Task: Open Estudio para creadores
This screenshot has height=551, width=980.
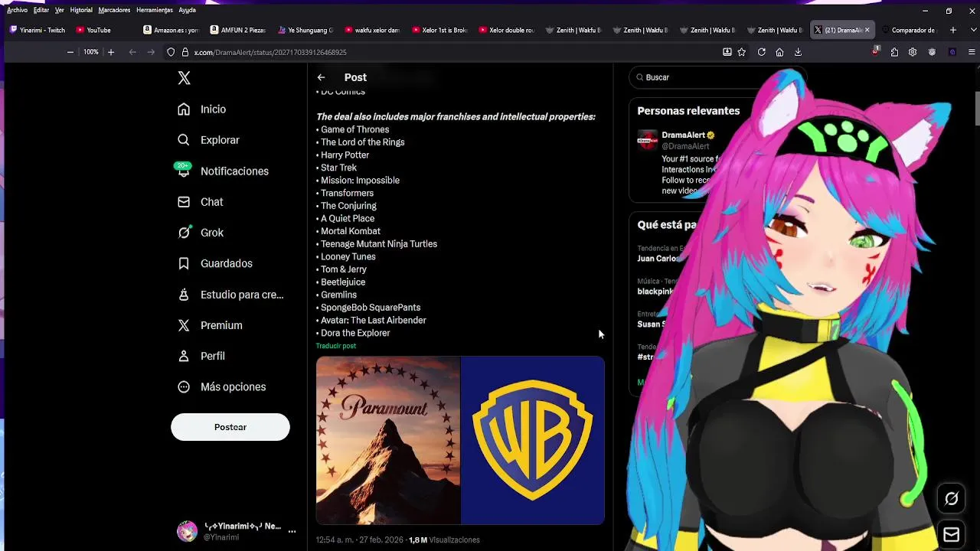Action: (230, 295)
